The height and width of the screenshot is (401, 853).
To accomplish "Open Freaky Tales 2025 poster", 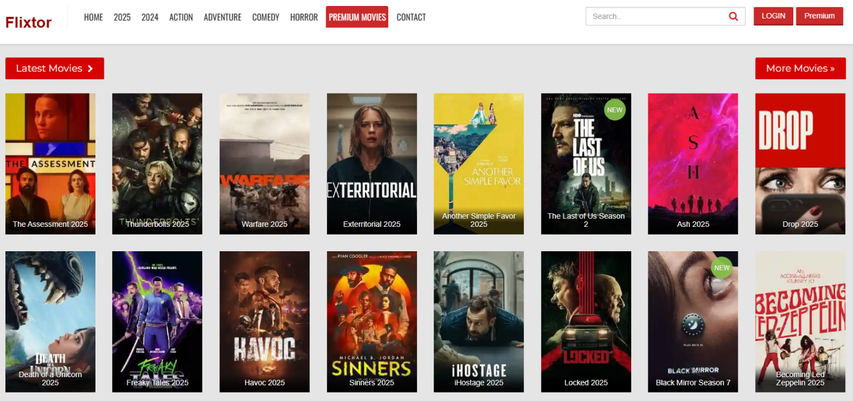I will [157, 322].
